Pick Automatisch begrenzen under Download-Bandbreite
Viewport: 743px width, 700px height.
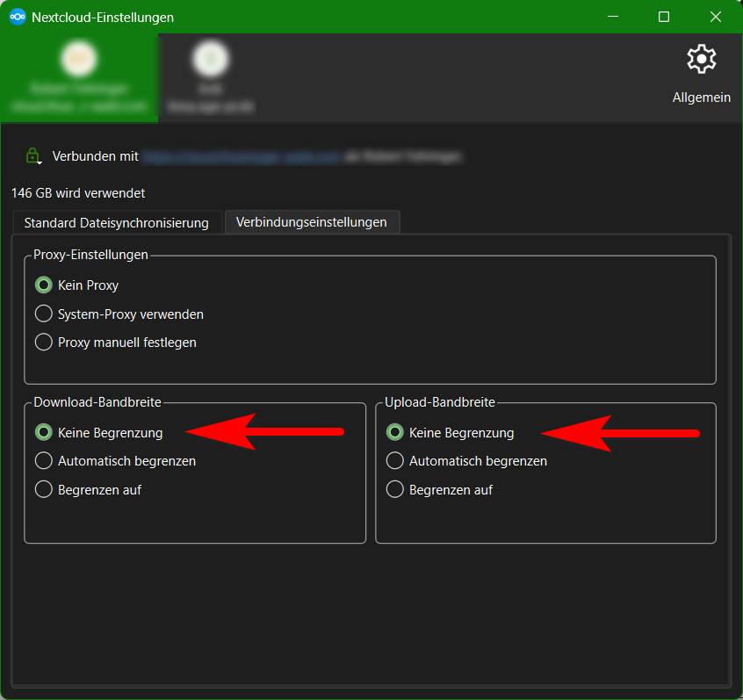coord(44,460)
